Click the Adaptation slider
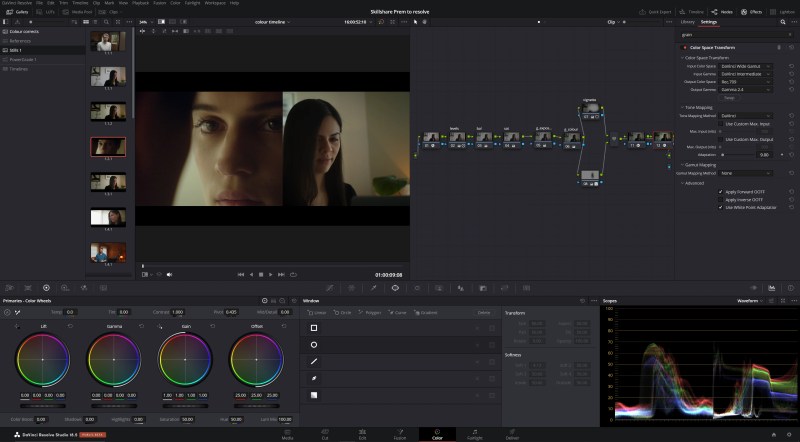800x442 pixels. pyautogui.click(x=737, y=155)
